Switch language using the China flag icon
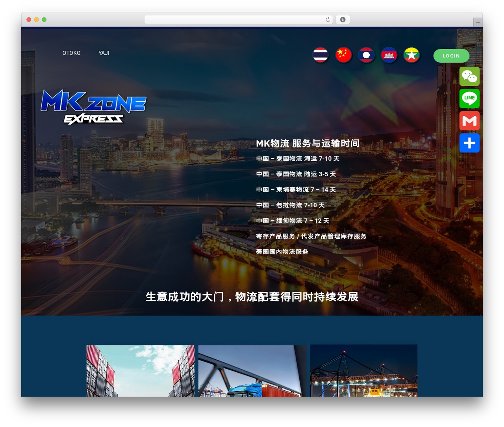 [x=343, y=55]
